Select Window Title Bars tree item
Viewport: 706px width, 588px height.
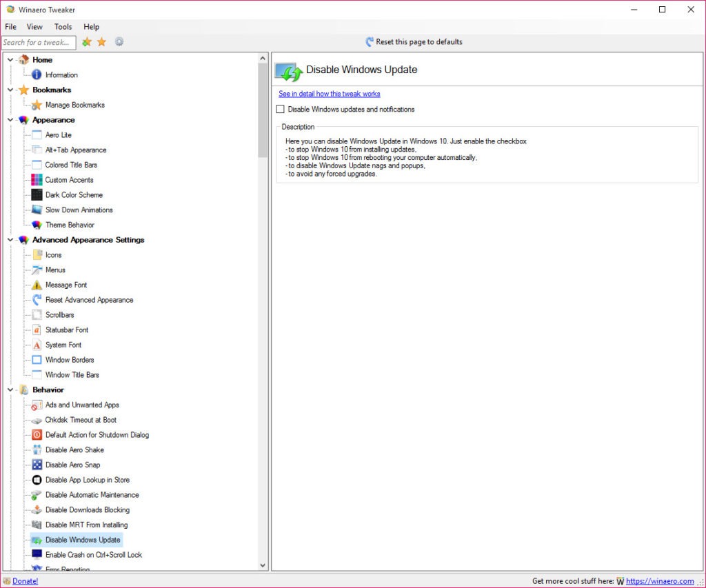coord(72,374)
